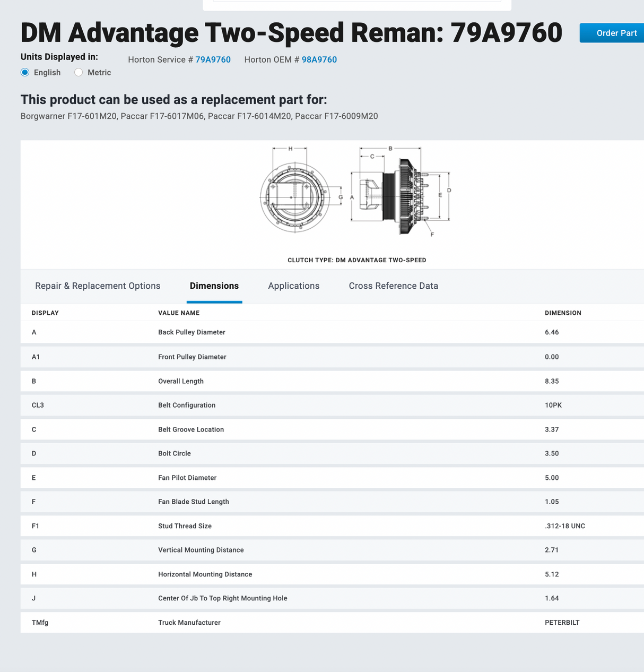The height and width of the screenshot is (672, 644).
Task: Select Vertical Mounting Distance row text
Action: point(201,550)
